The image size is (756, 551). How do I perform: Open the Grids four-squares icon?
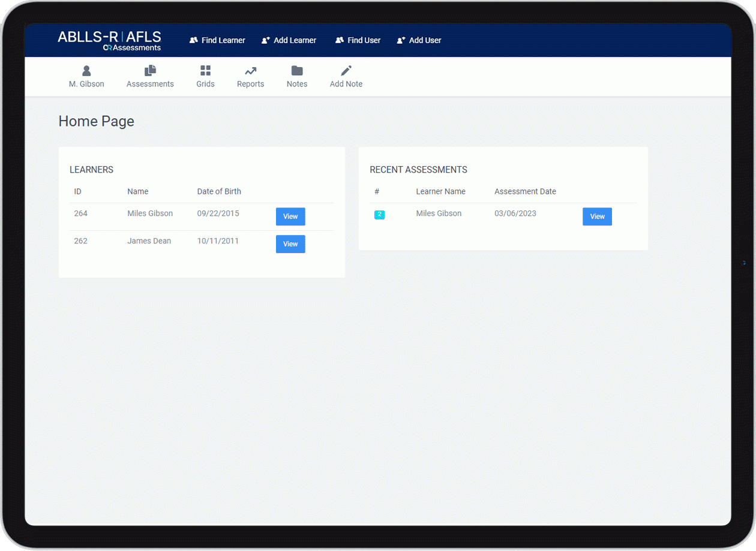point(205,71)
